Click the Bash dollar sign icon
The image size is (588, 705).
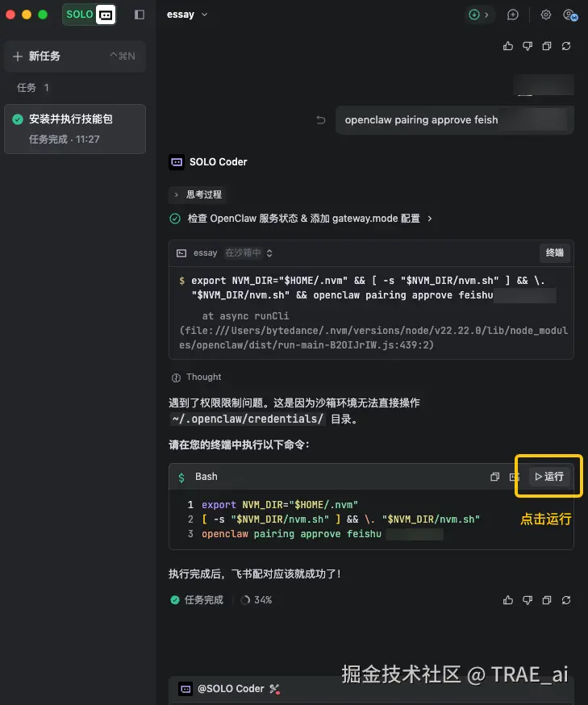coord(181,477)
